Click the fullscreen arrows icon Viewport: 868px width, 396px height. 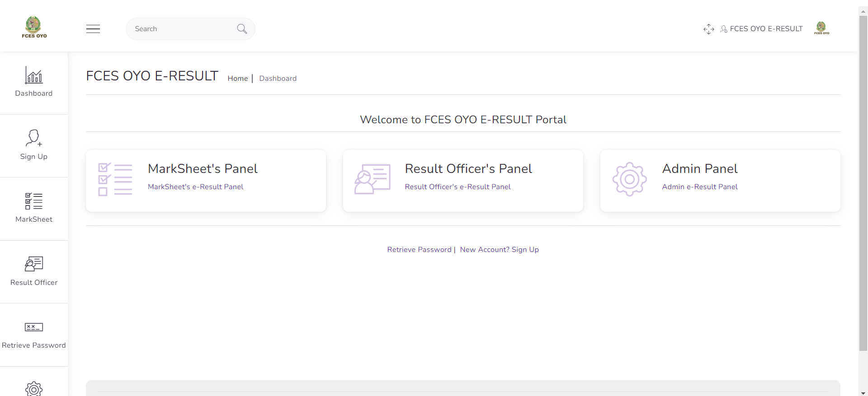coord(708,29)
